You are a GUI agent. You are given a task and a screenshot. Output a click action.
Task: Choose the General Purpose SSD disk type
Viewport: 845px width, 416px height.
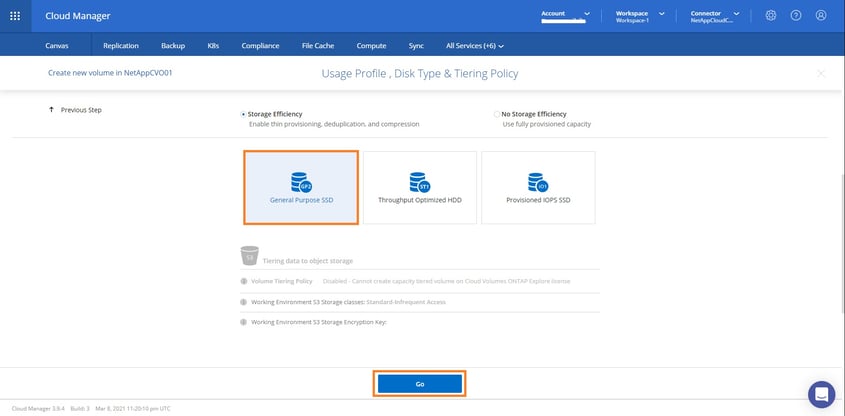coord(301,187)
